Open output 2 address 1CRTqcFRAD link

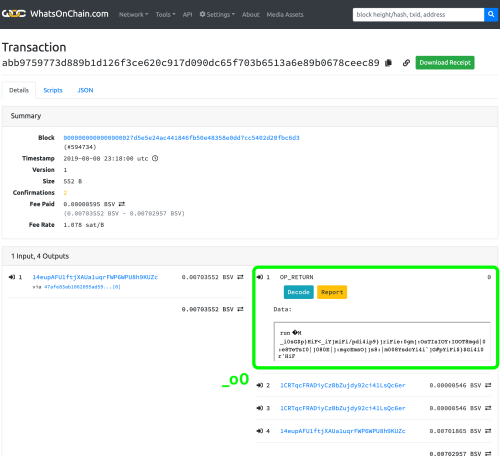pos(343,385)
